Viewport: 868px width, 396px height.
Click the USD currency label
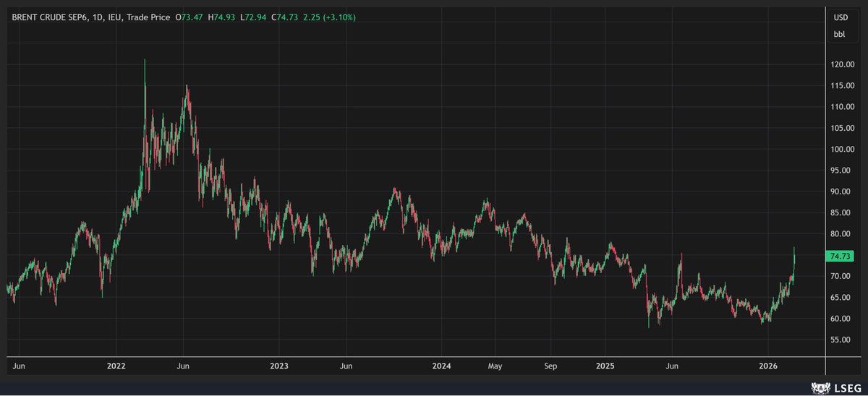tap(840, 18)
